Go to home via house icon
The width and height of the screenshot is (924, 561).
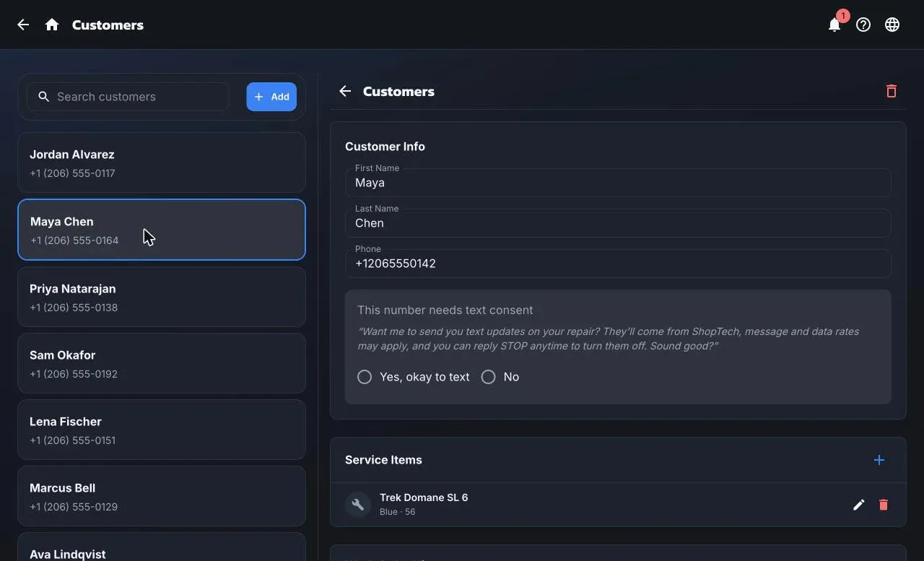tap(52, 25)
